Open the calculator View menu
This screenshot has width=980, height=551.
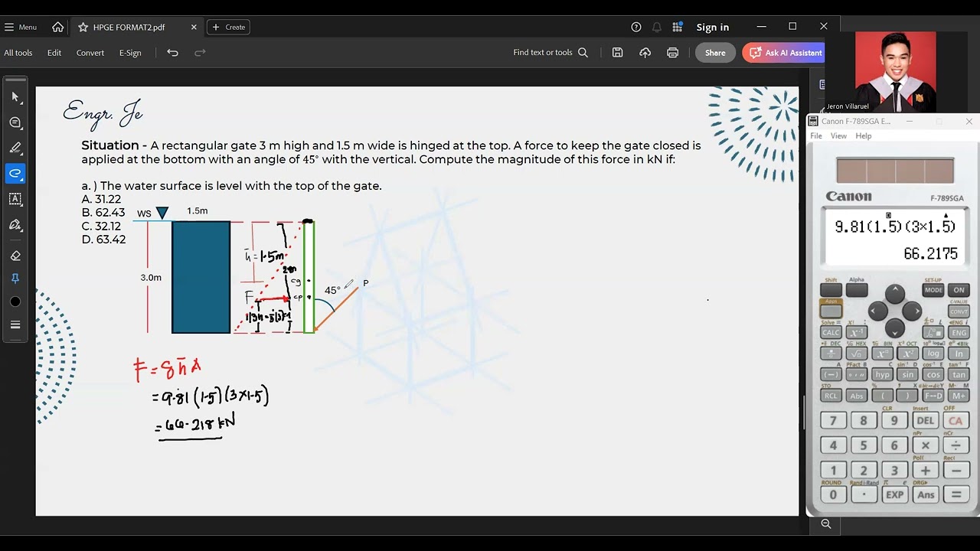pyautogui.click(x=839, y=136)
